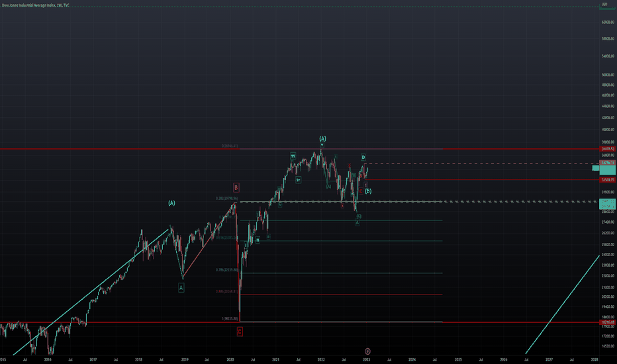Click the 2026 label on time axis
This screenshot has width=617, height=364.
503,359
